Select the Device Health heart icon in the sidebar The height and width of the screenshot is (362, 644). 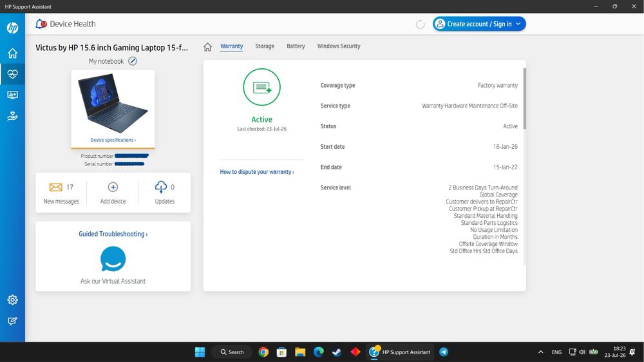12,74
